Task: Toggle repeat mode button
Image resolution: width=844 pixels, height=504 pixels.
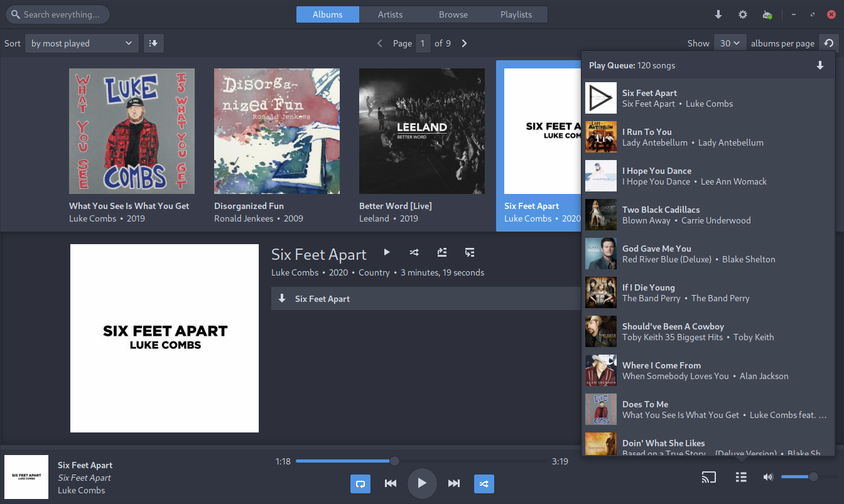Action: [360, 483]
